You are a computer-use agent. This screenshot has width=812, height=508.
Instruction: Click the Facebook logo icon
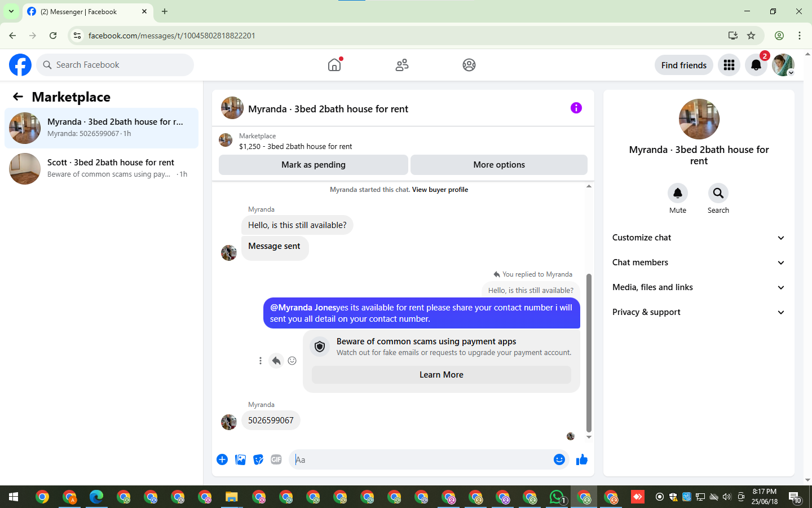click(20, 65)
